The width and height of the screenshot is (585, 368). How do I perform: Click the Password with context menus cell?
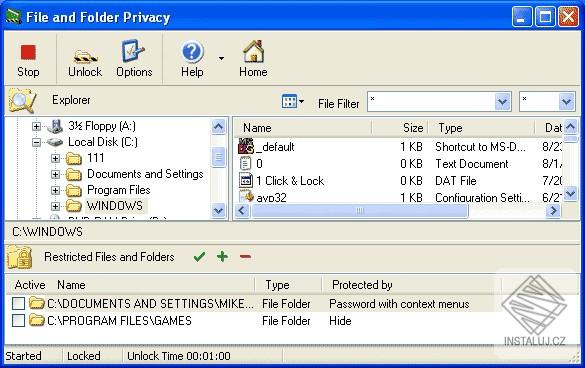point(399,304)
